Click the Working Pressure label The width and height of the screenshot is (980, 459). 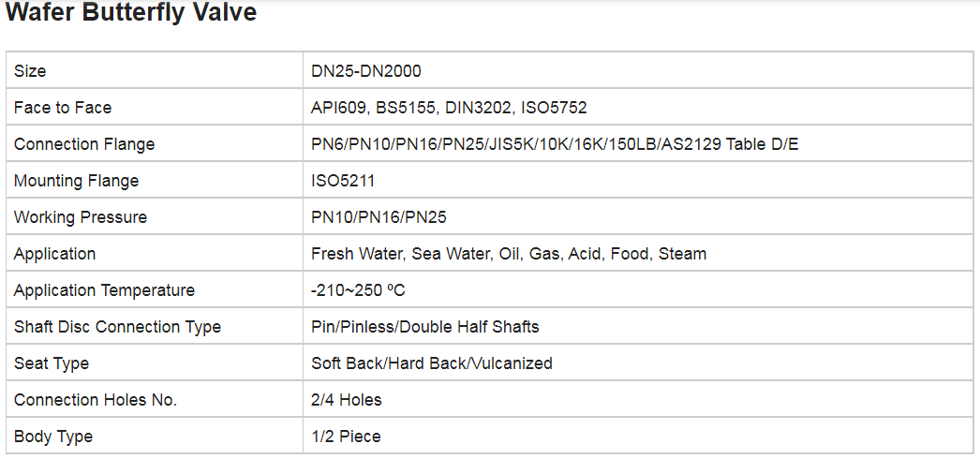(x=81, y=217)
